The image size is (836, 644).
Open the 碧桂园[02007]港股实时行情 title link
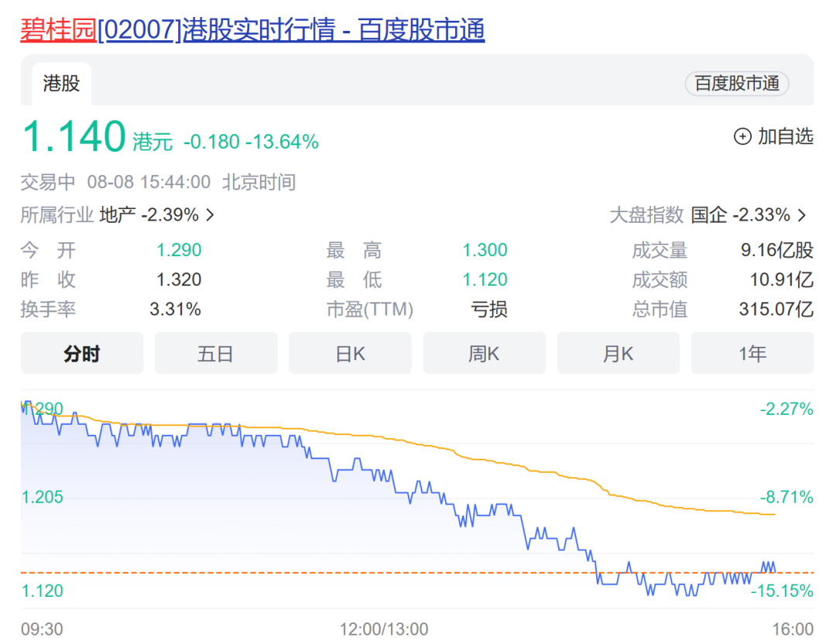tap(252, 29)
